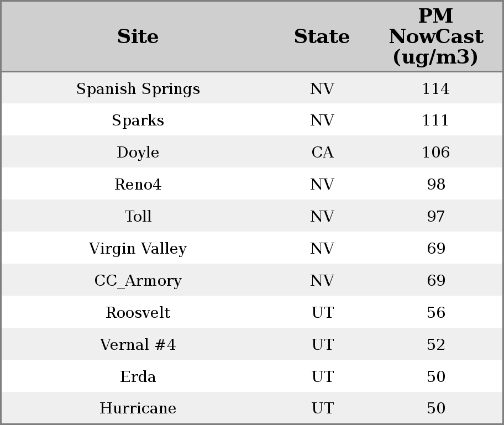Click the Vernal #4 site cell
504x425 pixels.
[138, 345]
